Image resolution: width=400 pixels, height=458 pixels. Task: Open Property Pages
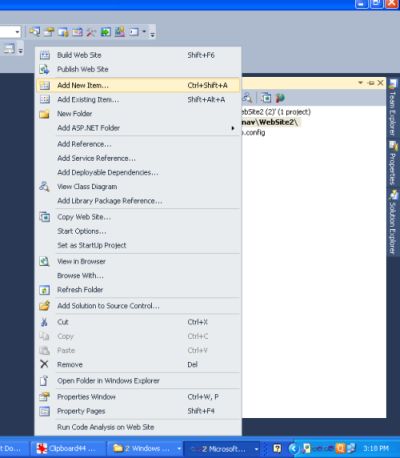tap(138, 411)
